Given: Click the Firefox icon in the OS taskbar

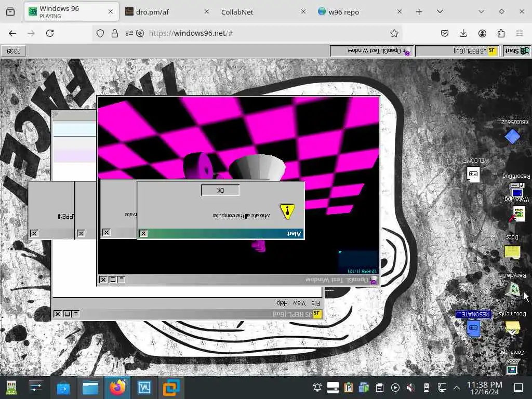Looking at the screenshot, I should point(117,388).
